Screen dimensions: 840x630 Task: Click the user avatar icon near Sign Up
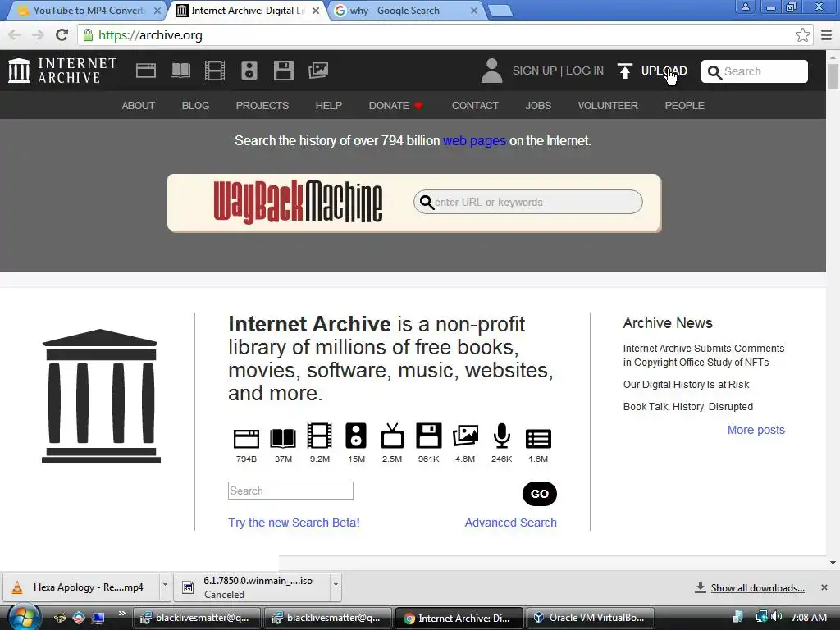coord(491,71)
